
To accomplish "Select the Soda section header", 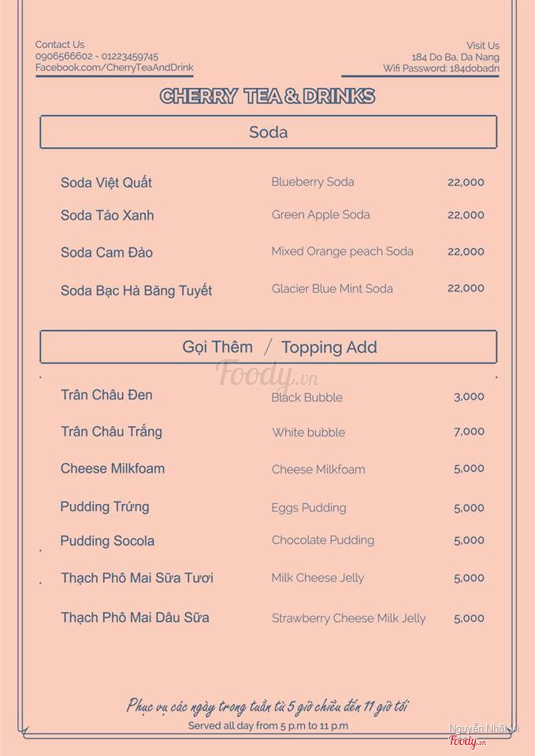I will click(268, 132).
